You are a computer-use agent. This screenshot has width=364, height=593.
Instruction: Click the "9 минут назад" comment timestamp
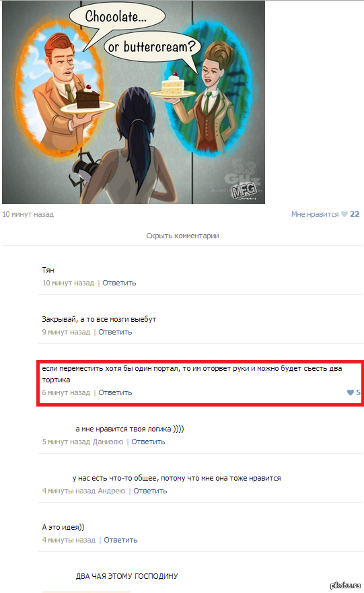66,332
